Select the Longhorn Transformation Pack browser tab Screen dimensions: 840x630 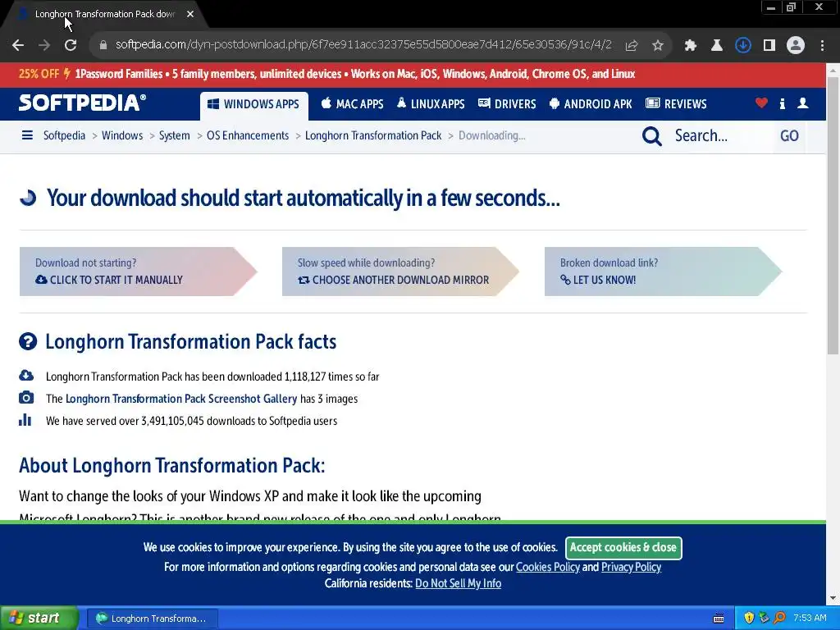[105, 14]
